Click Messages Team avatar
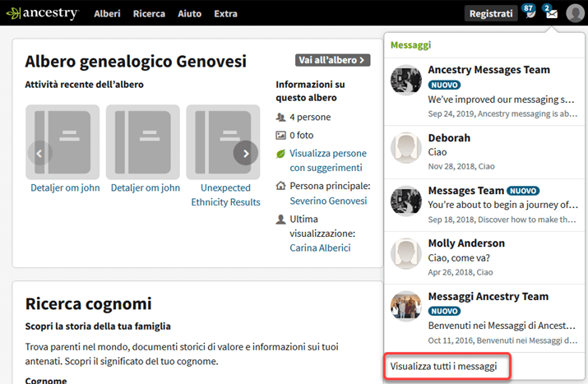The image size is (588, 384). tap(406, 201)
